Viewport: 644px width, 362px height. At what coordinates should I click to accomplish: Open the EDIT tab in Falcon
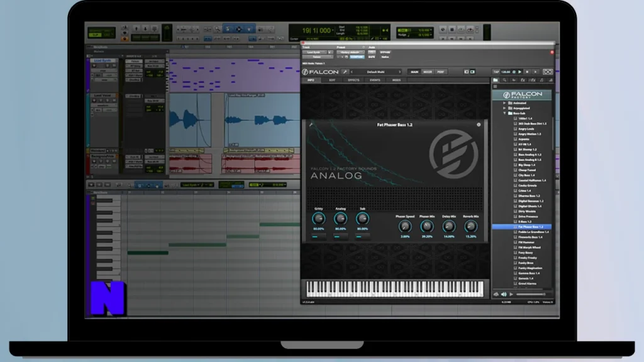tap(332, 80)
